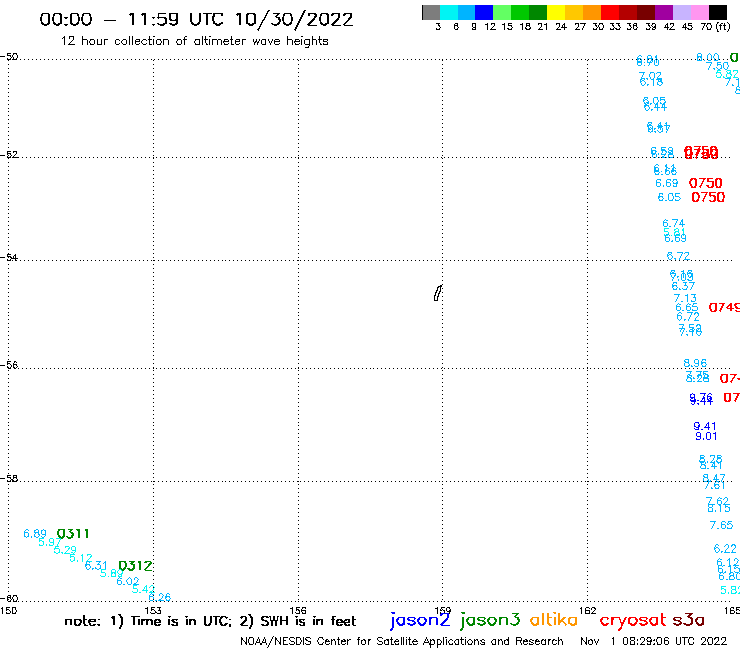
Task: Click the wave height value '5.12'
Action: [x=81, y=558]
